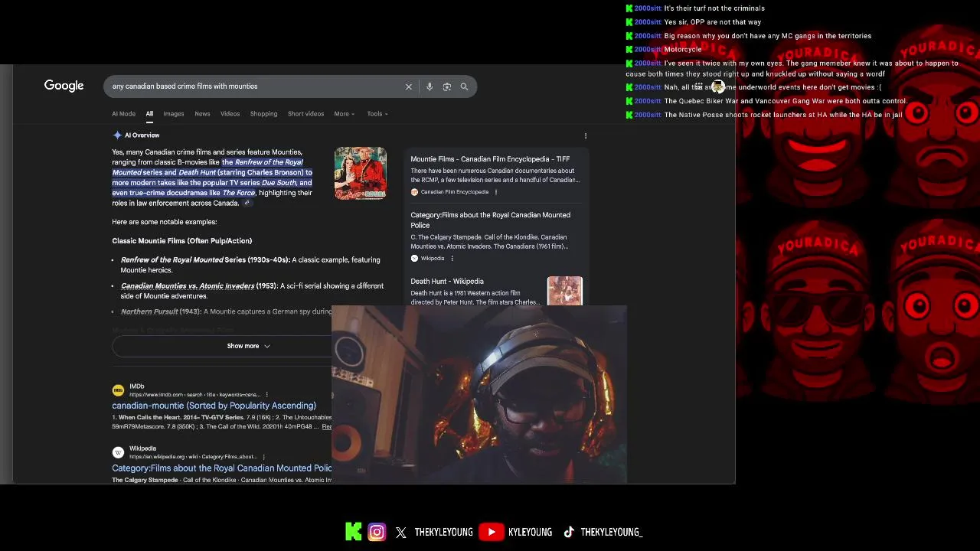Click the Wikipedia result favicon

point(118,452)
